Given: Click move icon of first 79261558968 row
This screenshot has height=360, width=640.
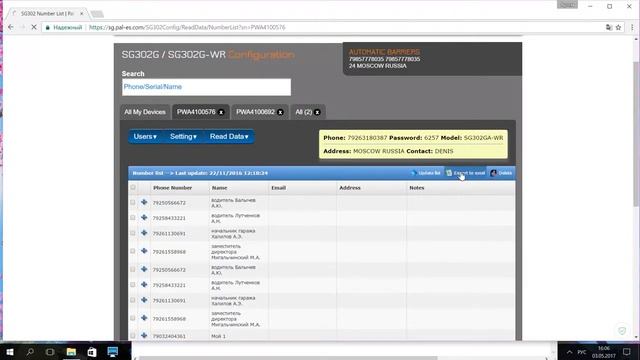Looking at the screenshot, I should (x=144, y=251).
